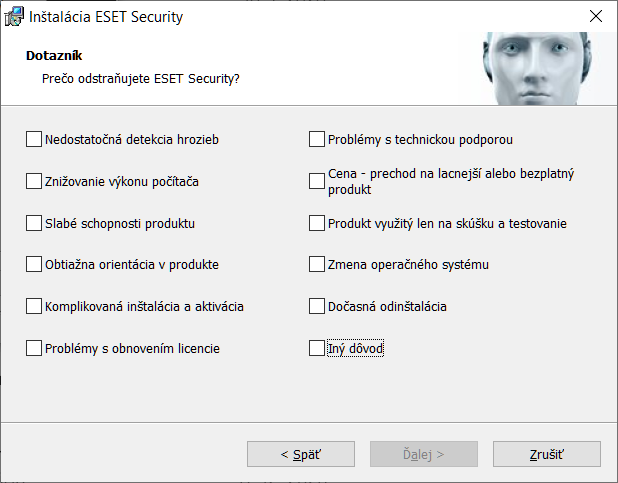Check Zmena operačného systému option
This screenshot has height=483, width=618.
pyautogui.click(x=317, y=264)
